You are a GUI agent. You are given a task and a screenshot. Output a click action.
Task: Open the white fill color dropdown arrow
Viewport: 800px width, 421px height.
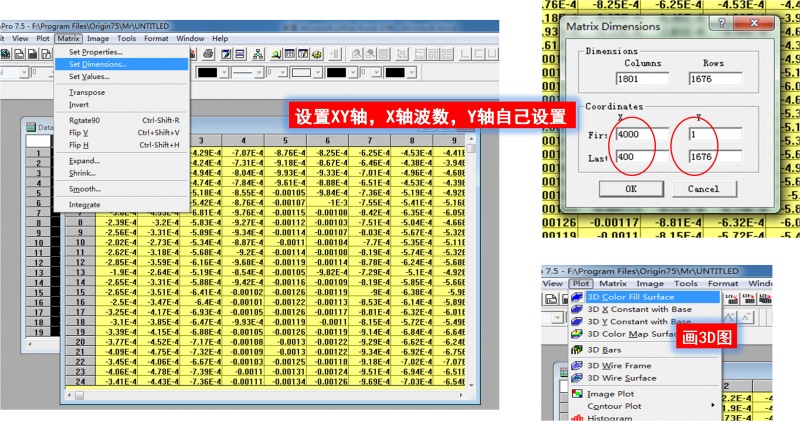coord(318,72)
